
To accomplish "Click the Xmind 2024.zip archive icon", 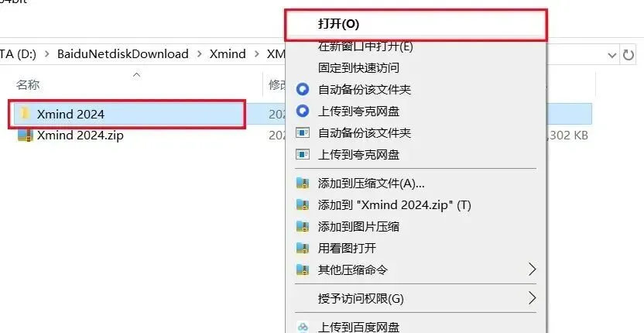I will click(x=25, y=135).
